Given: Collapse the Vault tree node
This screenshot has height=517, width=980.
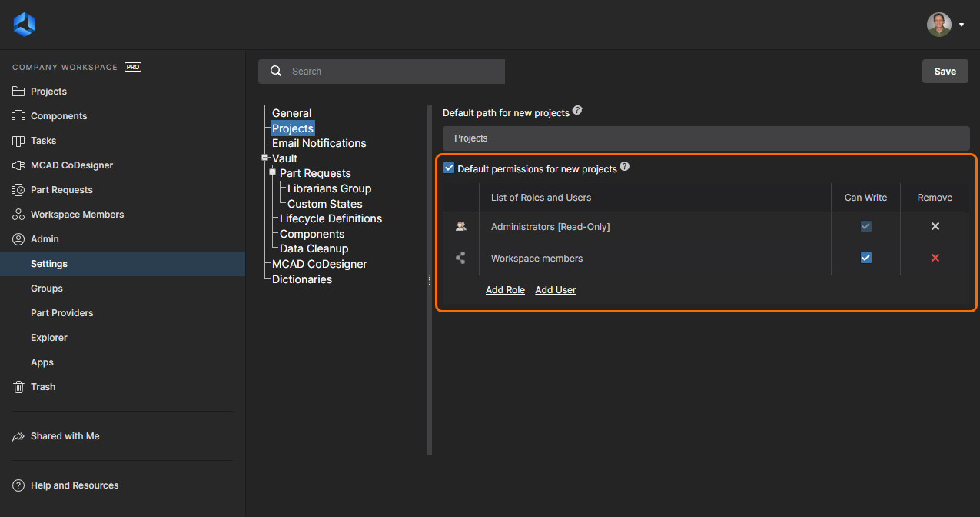Looking at the screenshot, I should point(264,158).
